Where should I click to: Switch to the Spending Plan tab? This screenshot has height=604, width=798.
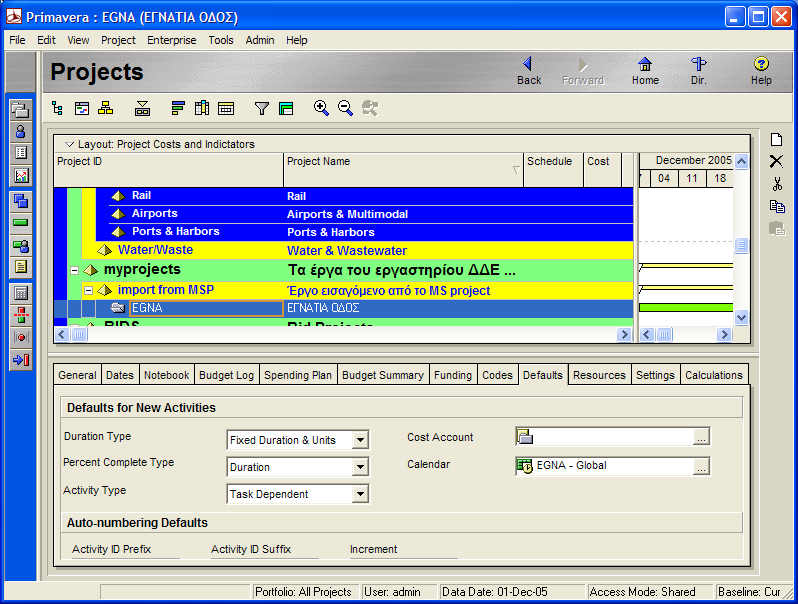point(298,375)
